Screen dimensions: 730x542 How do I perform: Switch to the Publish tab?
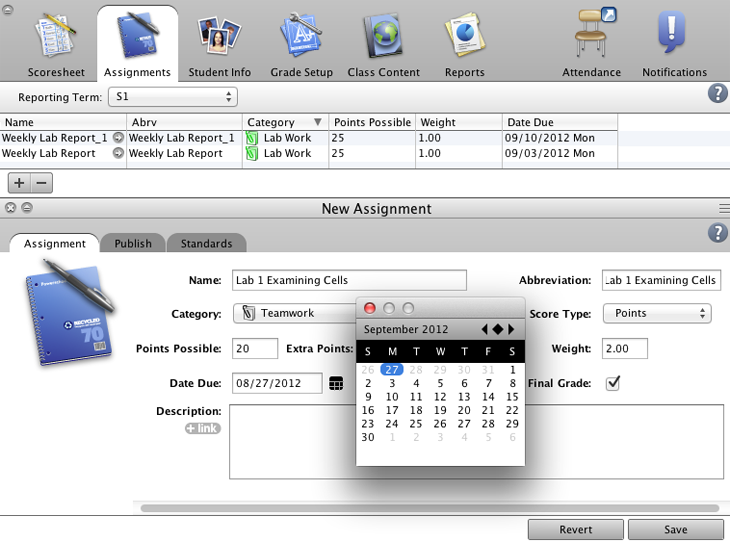pos(133,244)
